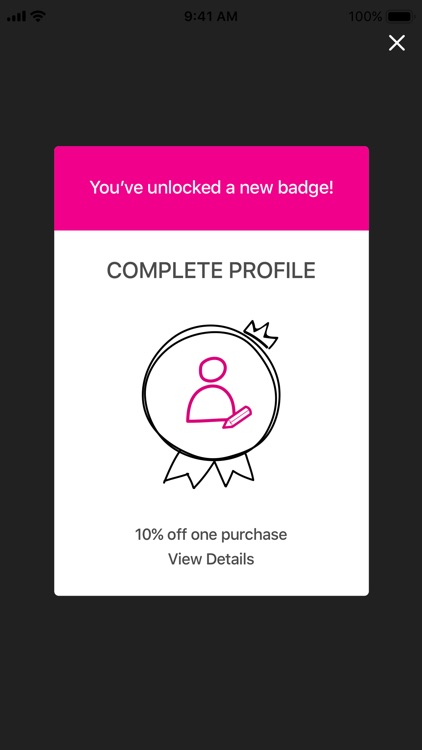Tap white card space beside View Details
The width and height of the screenshot is (422, 750).
pos(311,559)
